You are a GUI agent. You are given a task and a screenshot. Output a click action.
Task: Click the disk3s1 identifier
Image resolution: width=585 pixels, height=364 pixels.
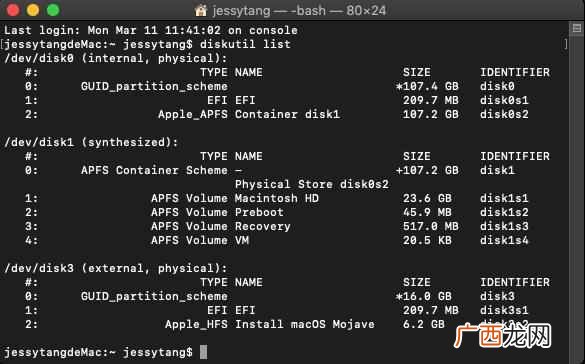(504, 310)
